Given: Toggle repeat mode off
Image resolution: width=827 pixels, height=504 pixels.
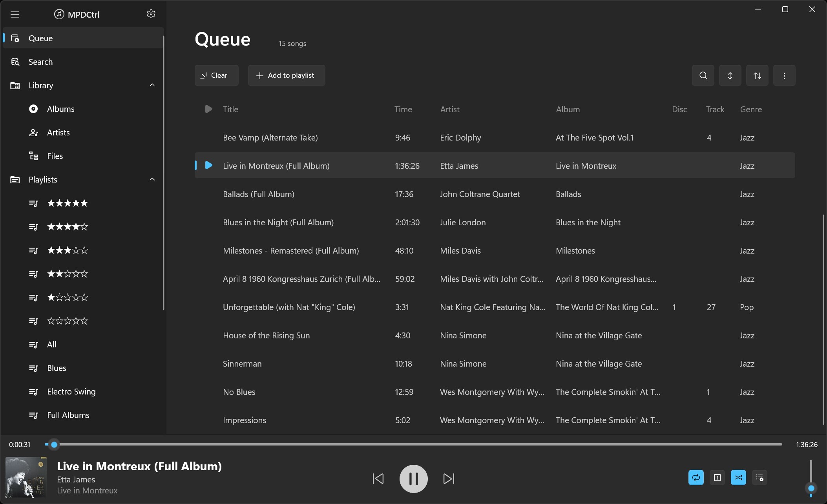Looking at the screenshot, I should [696, 478].
